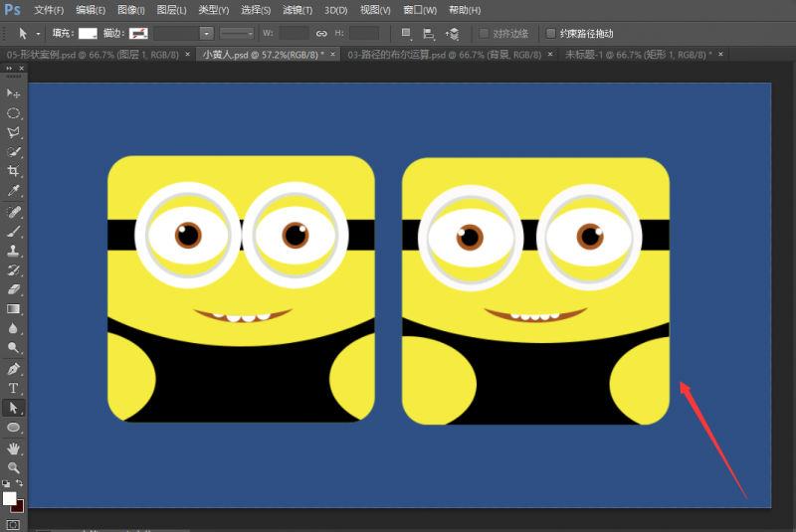Select the Elliptical Marquee tool
Screen dimensions: 796x532
tap(14, 112)
